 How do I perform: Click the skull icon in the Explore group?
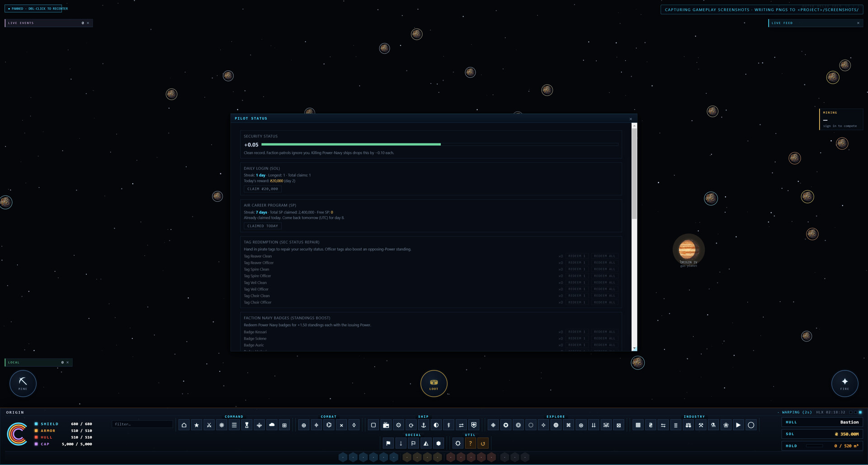[606, 425]
